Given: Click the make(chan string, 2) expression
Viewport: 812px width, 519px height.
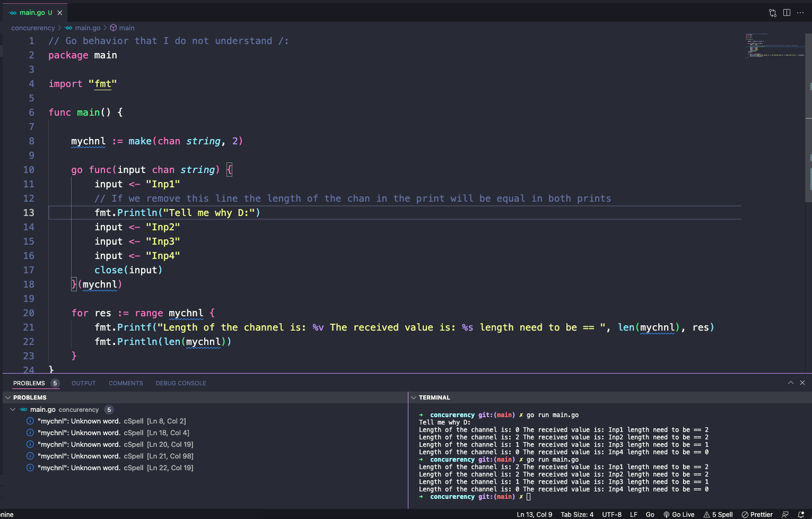Looking at the screenshot, I should click(x=186, y=141).
